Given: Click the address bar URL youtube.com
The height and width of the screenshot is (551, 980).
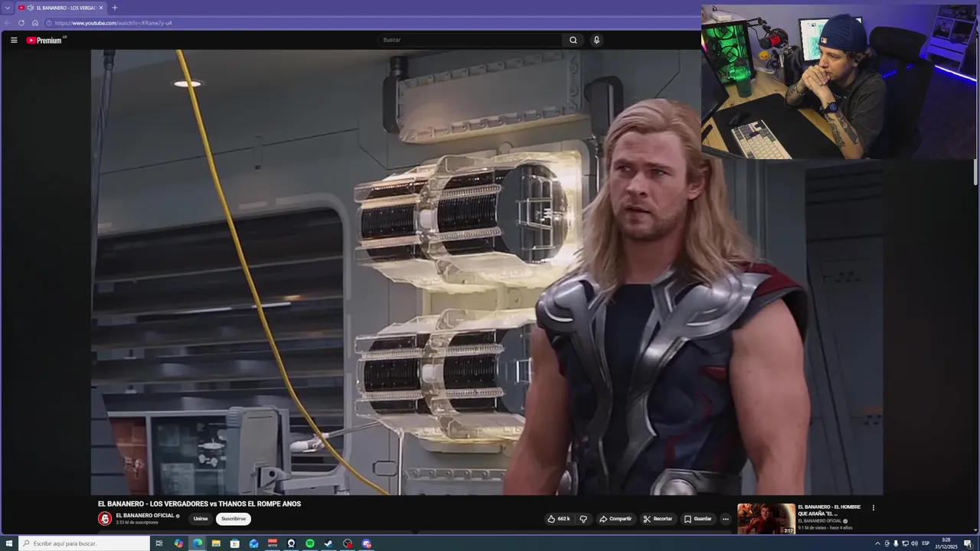Looking at the screenshot, I should [x=113, y=23].
